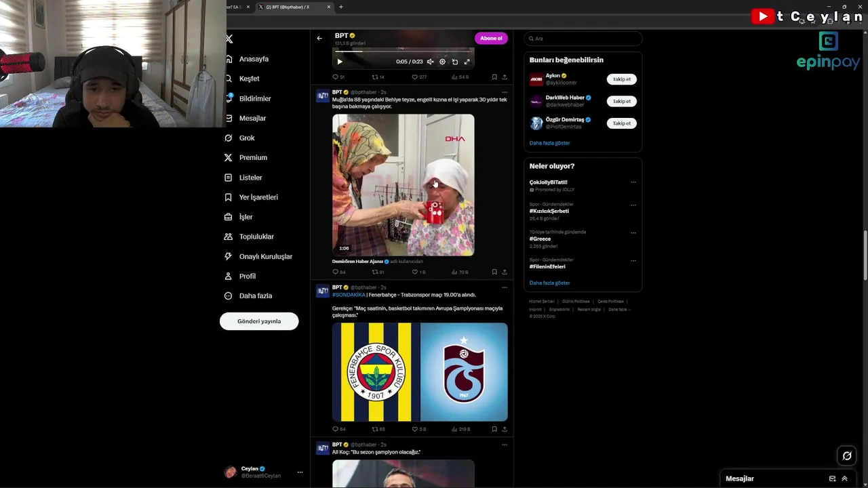Click the Topluluklar people icon
The height and width of the screenshot is (488, 868).
pyautogui.click(x=229, y=237)
